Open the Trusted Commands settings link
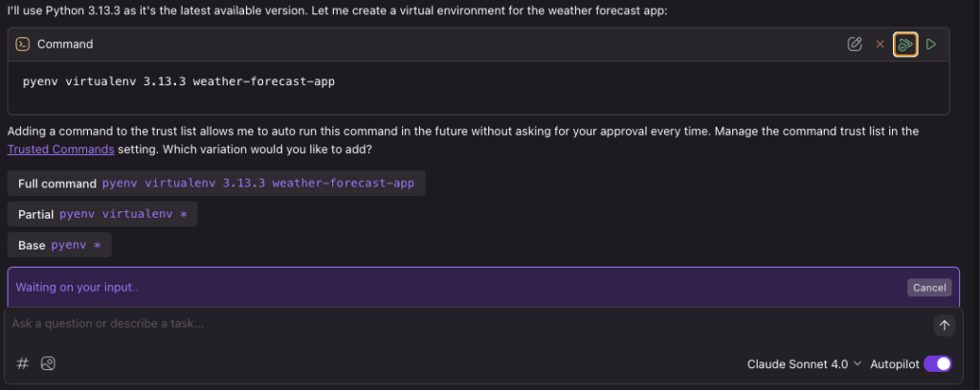The height and width of the screenshot is (390, 980). click(60, 149)
